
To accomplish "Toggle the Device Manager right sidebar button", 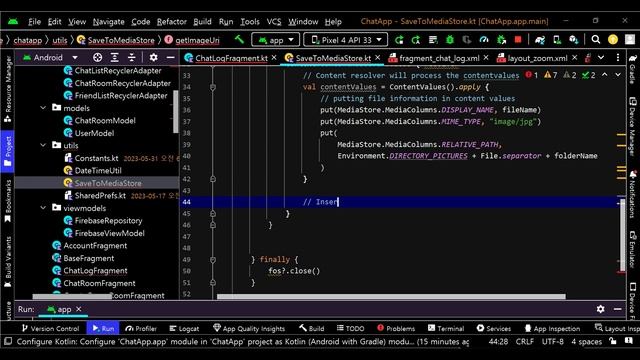I will pyautogui.click(x=632, y=127).
